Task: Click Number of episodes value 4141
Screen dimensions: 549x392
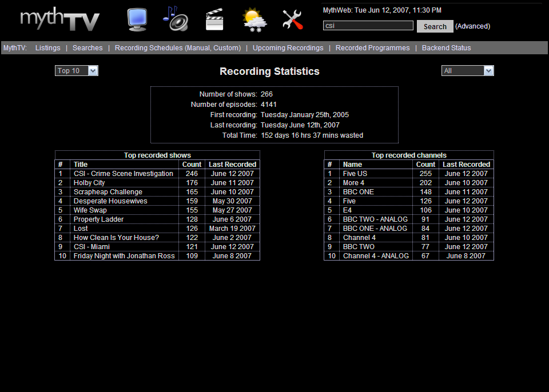Action: click(x=269, y=105)
